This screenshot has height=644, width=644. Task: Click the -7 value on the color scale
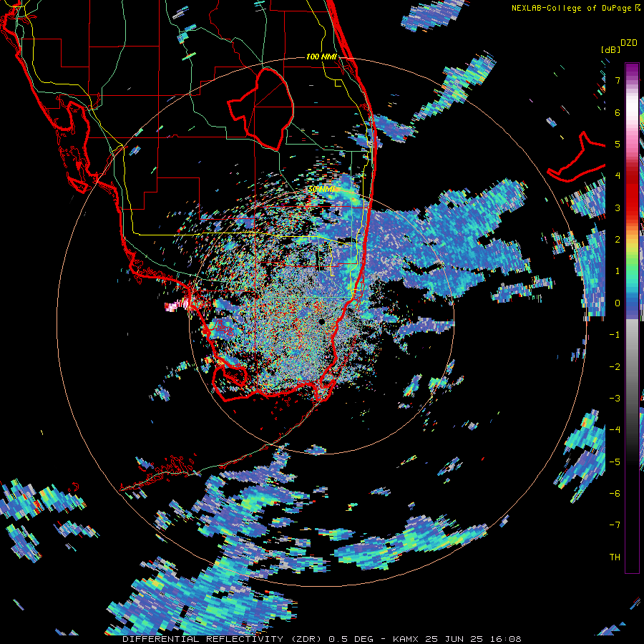(615, 525)
